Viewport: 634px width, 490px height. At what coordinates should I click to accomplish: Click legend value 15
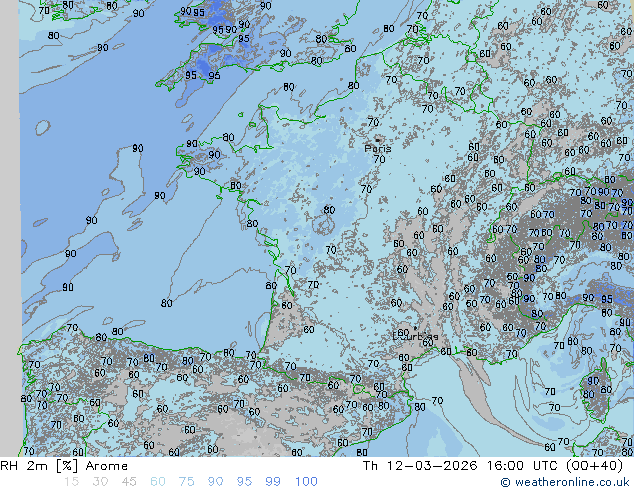pyautogui.click(x=71, y=482)
